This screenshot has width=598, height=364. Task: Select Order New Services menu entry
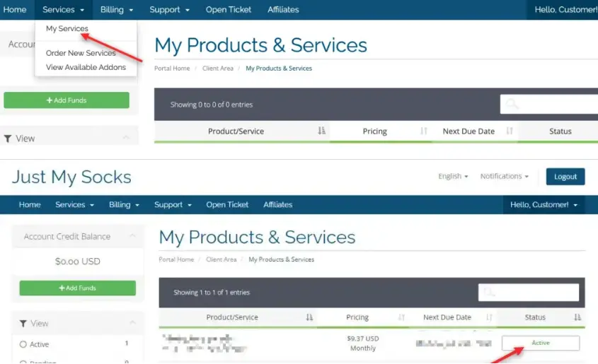coord(81,53)
